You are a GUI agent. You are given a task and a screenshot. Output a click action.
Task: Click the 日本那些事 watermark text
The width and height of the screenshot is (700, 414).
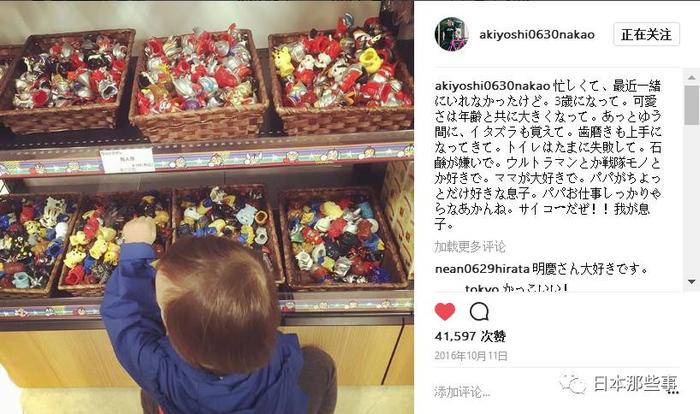[x=636, y=384]
